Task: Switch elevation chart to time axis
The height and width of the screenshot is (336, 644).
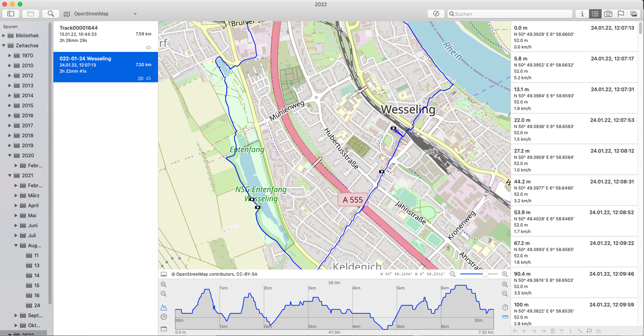Action: [505, 307]
